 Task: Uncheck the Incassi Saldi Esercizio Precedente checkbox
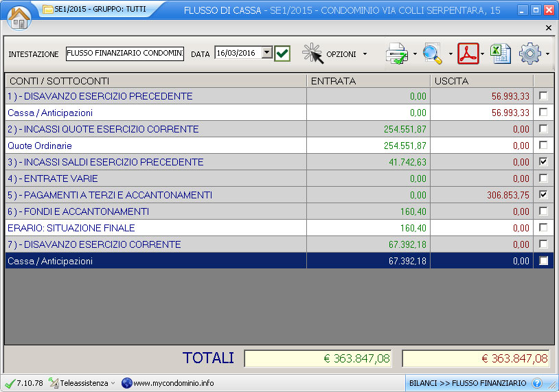point(543,162)
